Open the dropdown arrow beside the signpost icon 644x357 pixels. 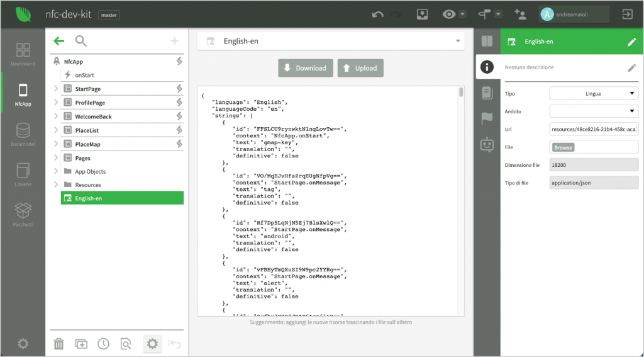click(498, 14)
